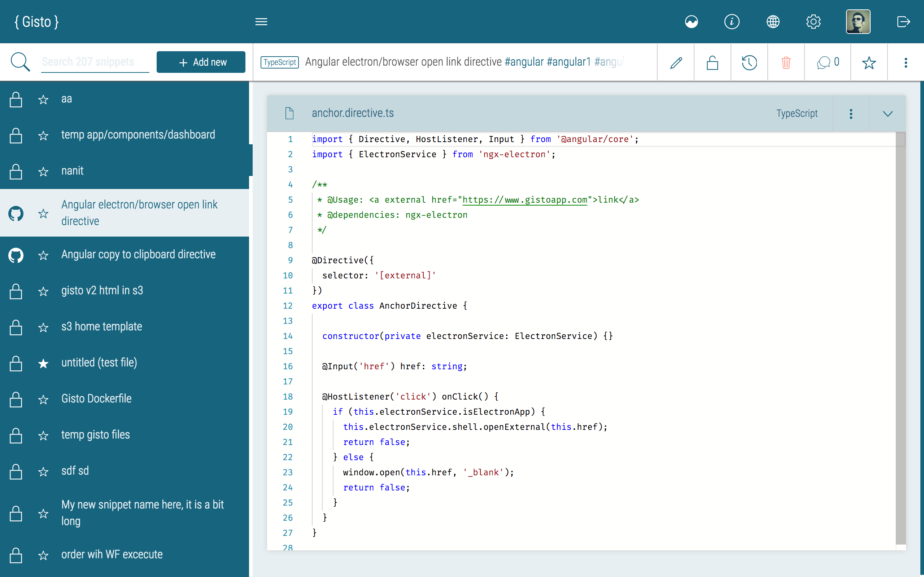Click the Add new button

click(x=201, y=62)
